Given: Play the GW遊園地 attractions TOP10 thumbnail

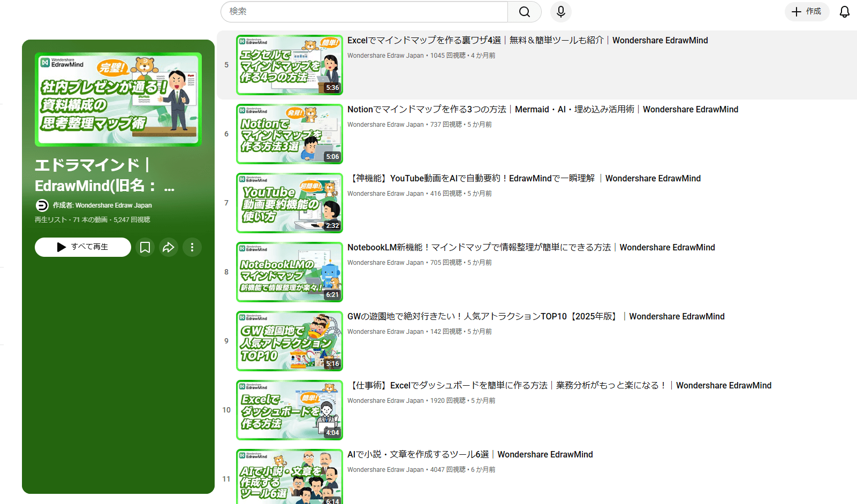Looking at the screenshot, I should point(290,341).
